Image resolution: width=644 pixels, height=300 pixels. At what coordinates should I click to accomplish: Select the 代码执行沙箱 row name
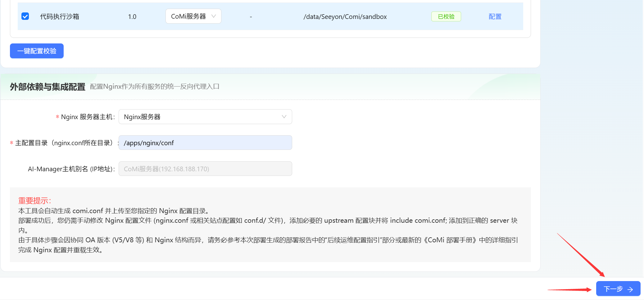60,16
